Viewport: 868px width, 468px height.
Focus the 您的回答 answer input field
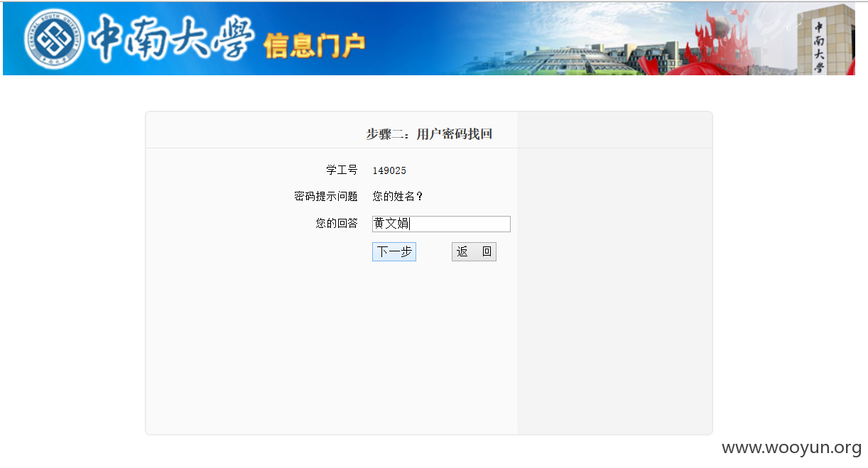point(441,224)
